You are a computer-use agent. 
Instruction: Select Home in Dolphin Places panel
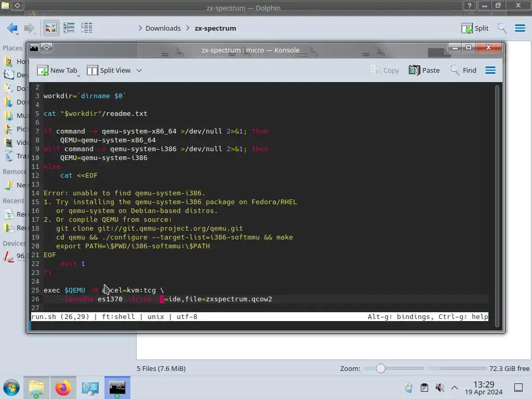click(x=16, y=61)
